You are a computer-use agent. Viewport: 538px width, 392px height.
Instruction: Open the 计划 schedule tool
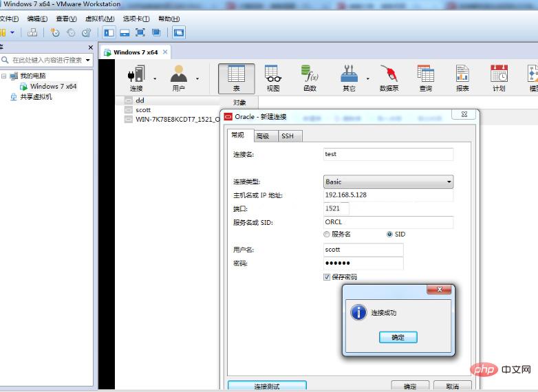click(x=499, y=78)
